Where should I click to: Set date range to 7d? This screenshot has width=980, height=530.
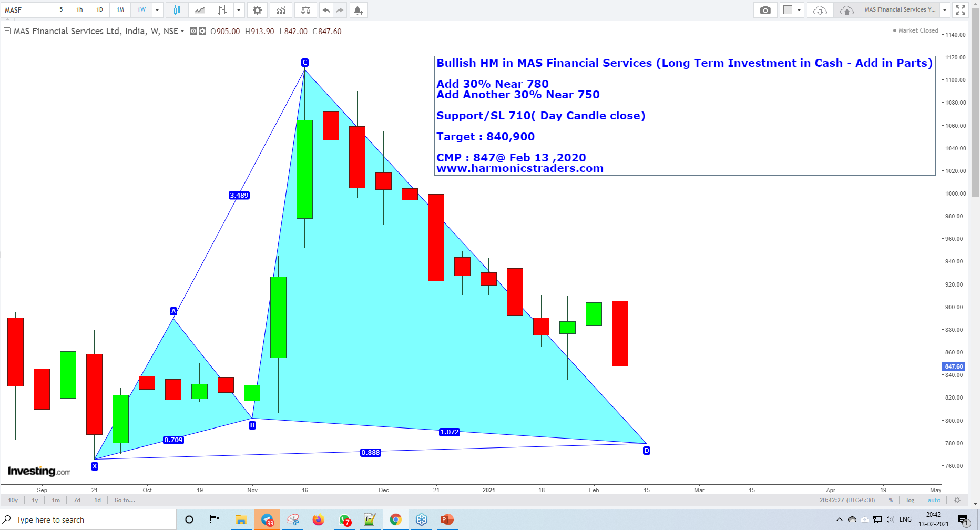(77, 500)
